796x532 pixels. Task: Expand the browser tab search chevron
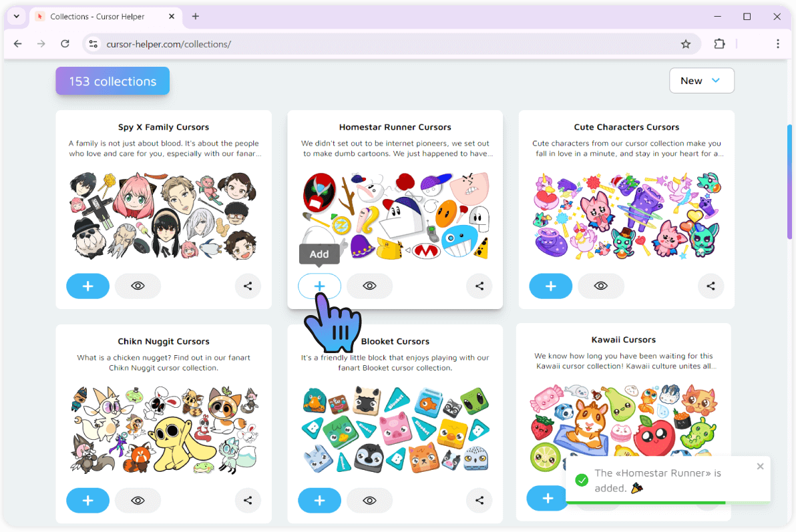click(16, 16)
